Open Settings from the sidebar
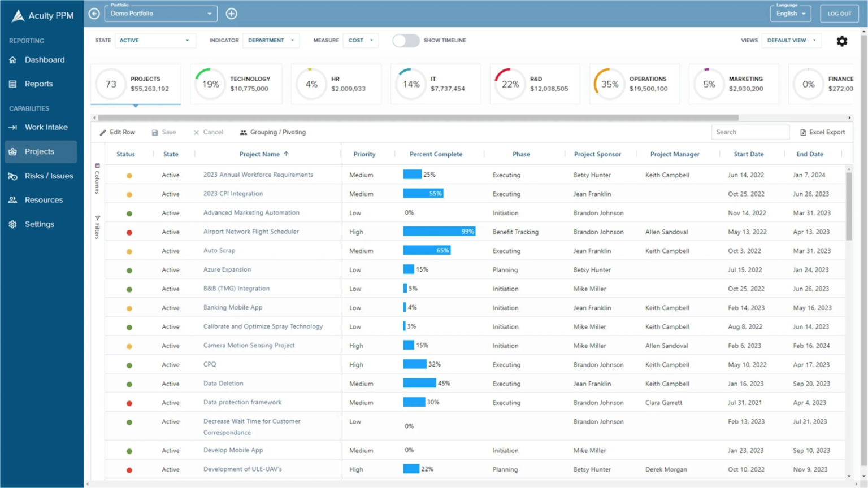This screenshot has width=868, height=488. [x=39, y=224]
